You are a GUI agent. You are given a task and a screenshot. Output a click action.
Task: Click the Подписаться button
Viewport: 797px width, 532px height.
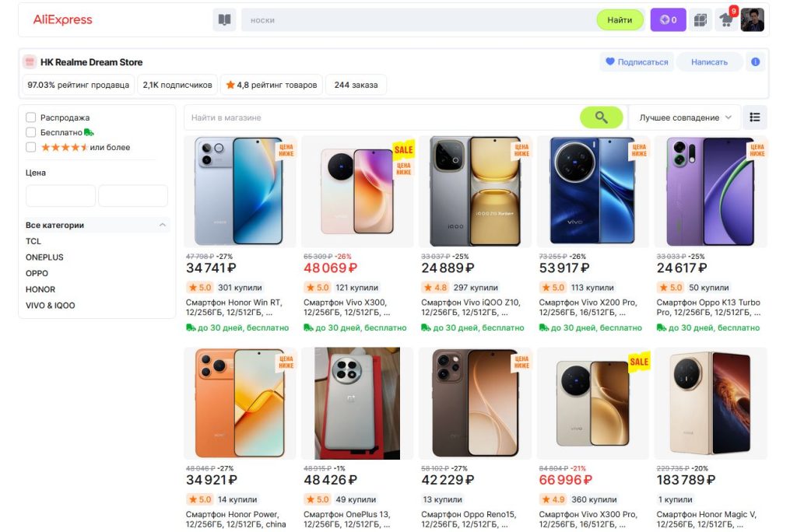(x=637, y=62)
